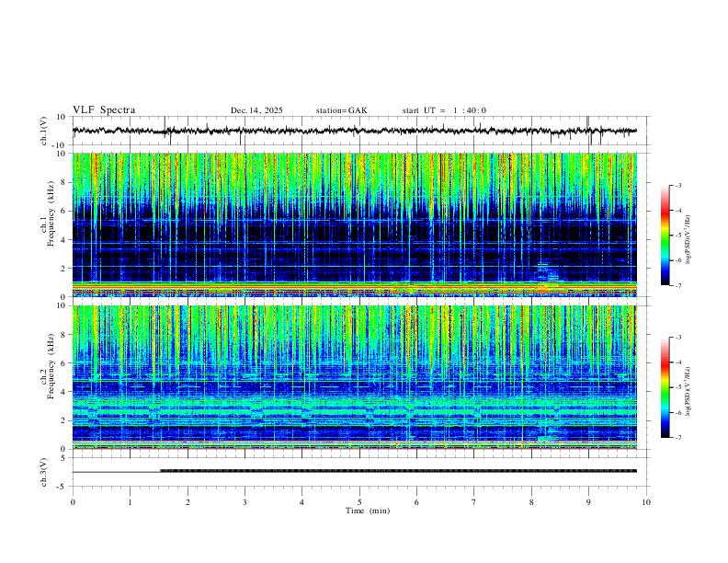Click the "4" kHz tick of ch.2 spectrogram
This screenshot has height=563, width=728.
[x=64, y=392]
